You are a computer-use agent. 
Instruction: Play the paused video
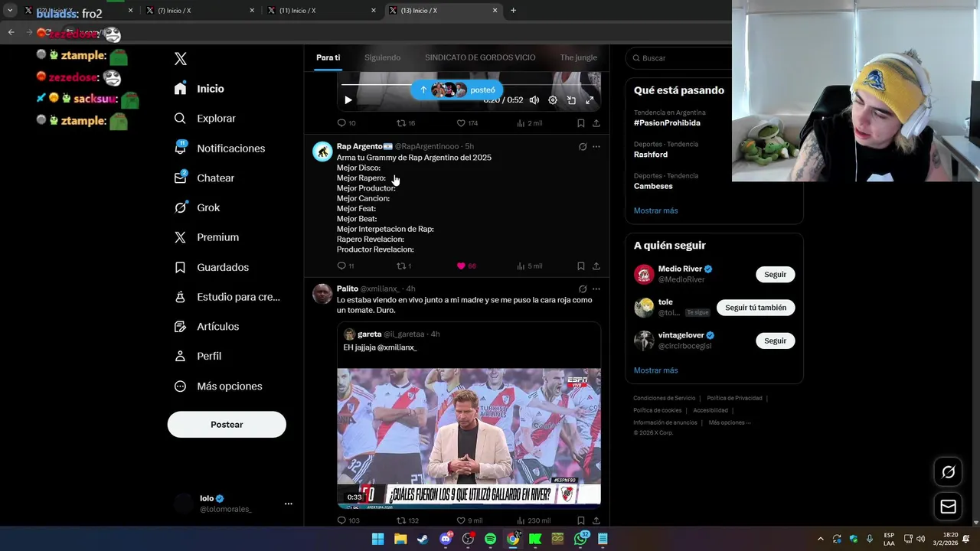(348, 100)
